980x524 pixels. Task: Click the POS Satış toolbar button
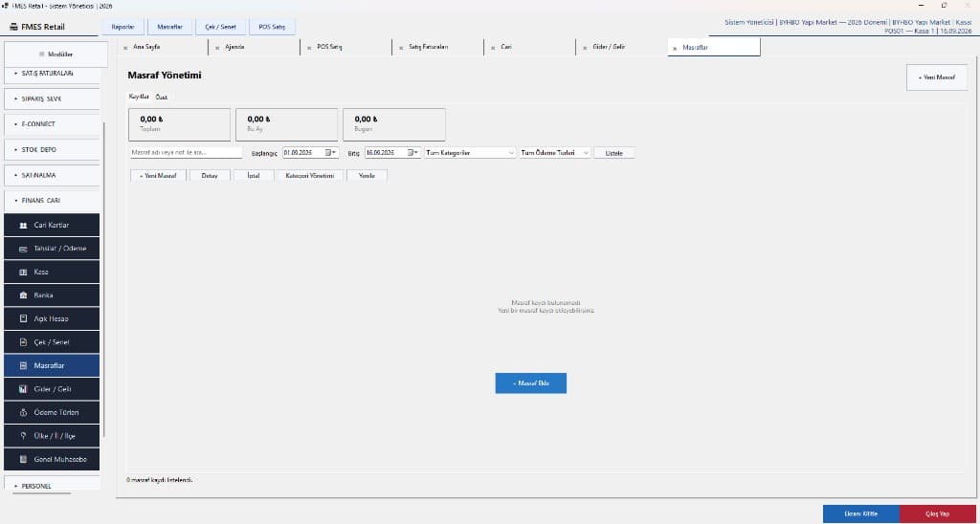272,27
